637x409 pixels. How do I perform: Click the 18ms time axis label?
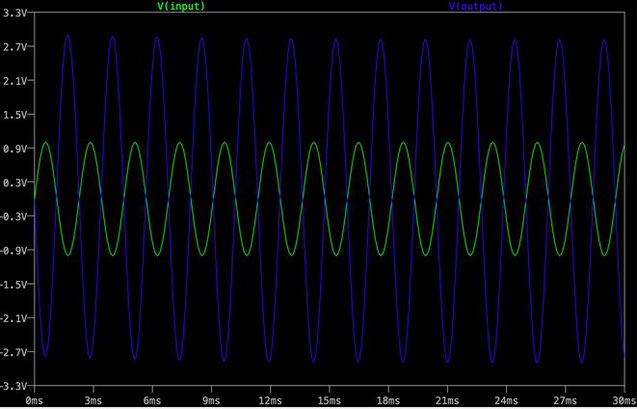(388, 400)
